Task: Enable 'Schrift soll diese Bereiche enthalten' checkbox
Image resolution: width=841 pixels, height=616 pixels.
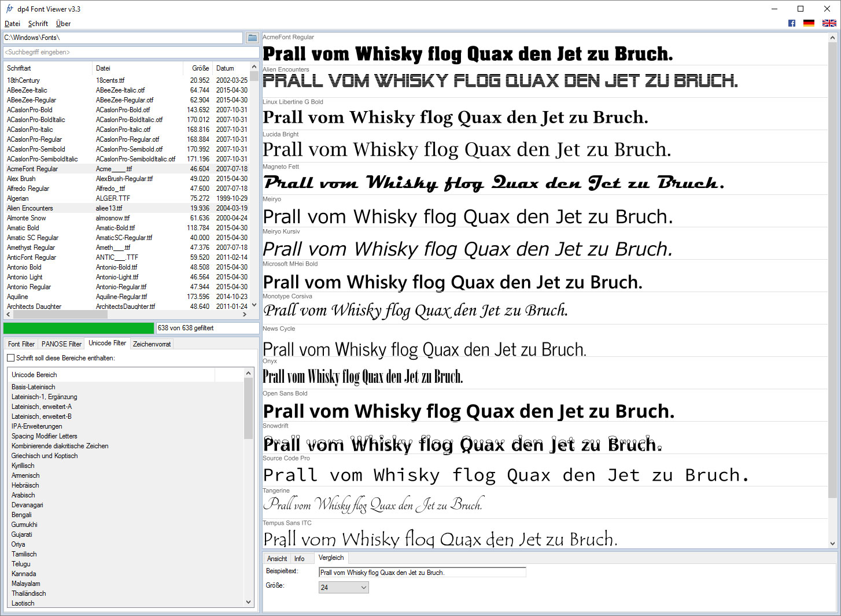Action: click(x=10, y=358)
